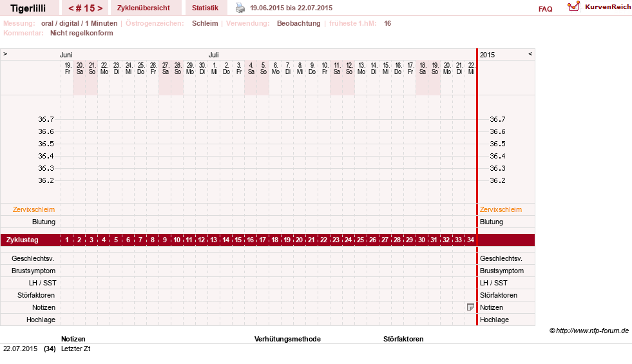Screen dimensions: 632x364
Task: Click the Beobachtung usage value
Action: 299,23
